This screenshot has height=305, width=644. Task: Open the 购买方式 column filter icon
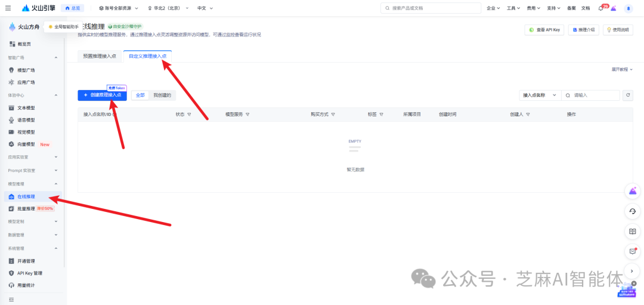pos(333,115)
